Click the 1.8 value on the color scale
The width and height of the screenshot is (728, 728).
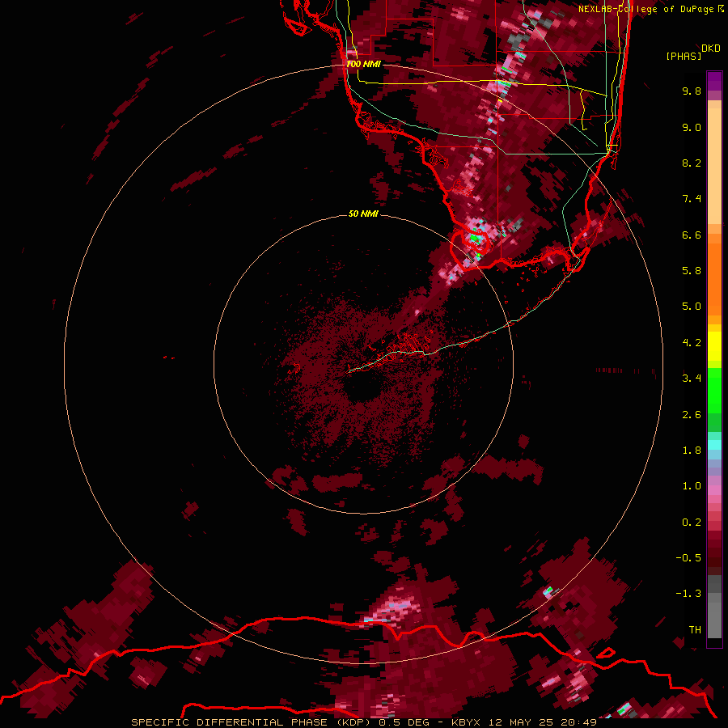pos(692,451)
